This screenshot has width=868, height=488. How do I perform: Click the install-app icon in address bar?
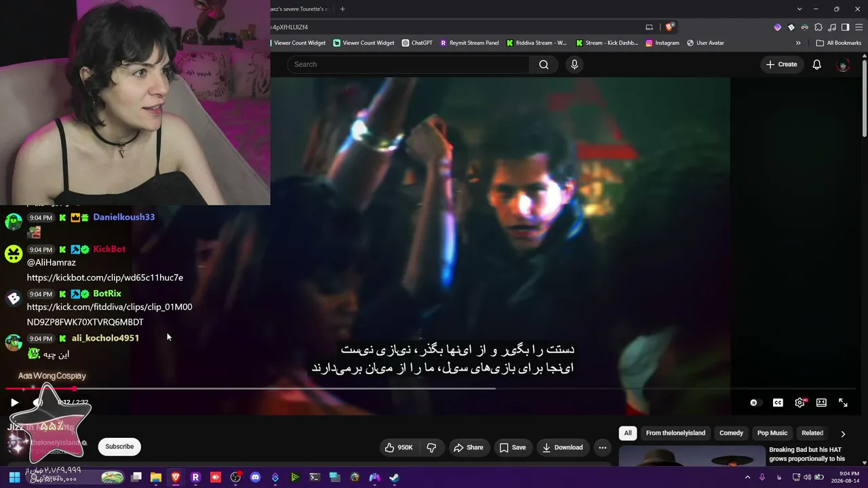pyautogui.click(x=649, y=27)
